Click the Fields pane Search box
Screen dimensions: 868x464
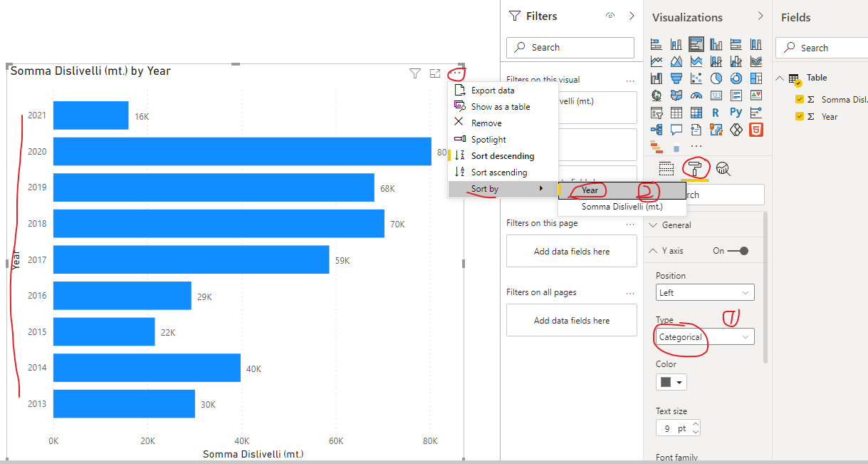pyautogui.click(x=823, y=48)
